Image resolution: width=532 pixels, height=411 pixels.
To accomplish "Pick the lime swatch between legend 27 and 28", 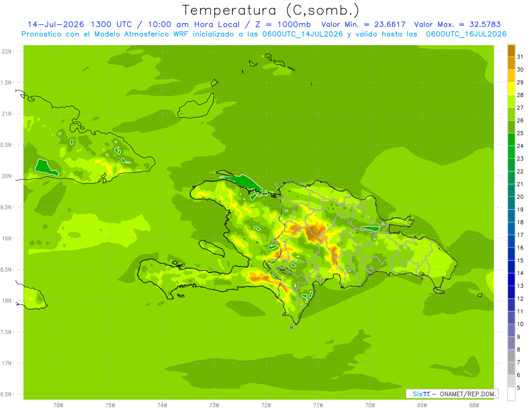I will pos(511,101).
